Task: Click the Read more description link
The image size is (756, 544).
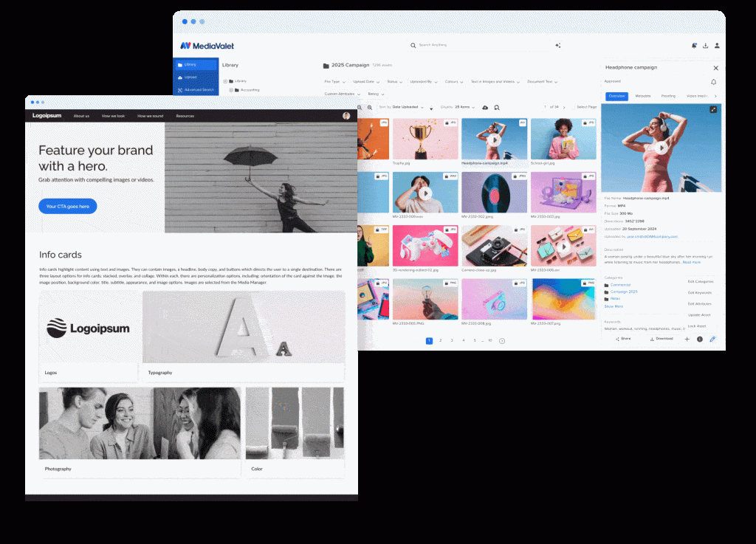Action: pos(691,262)
